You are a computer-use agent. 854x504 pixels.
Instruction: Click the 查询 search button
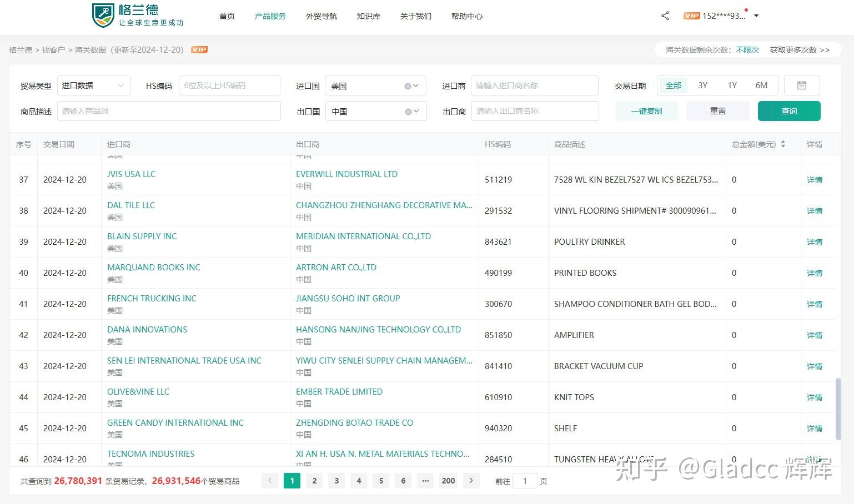click(x=789, y=111)
